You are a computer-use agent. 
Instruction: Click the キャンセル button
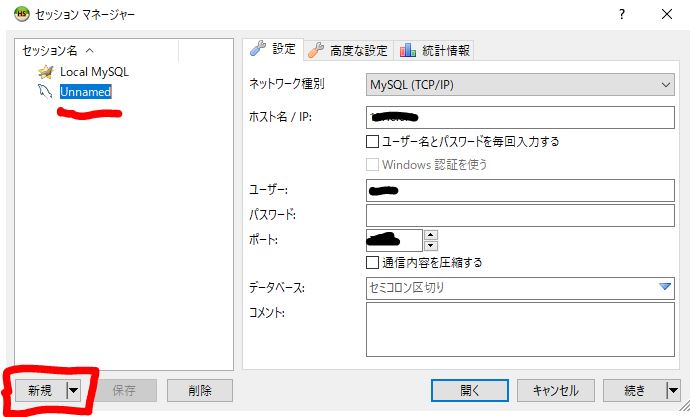pyautogui.click(x=556, y=390)
